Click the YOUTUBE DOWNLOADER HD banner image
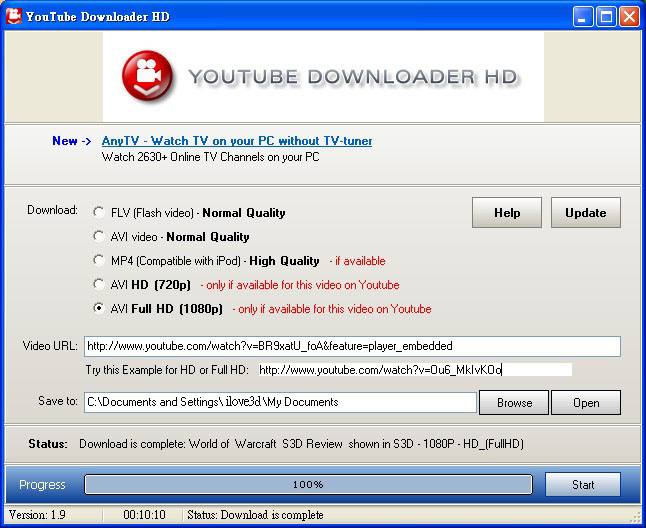The height and width of the screenshot is (528, 646). 323,77
